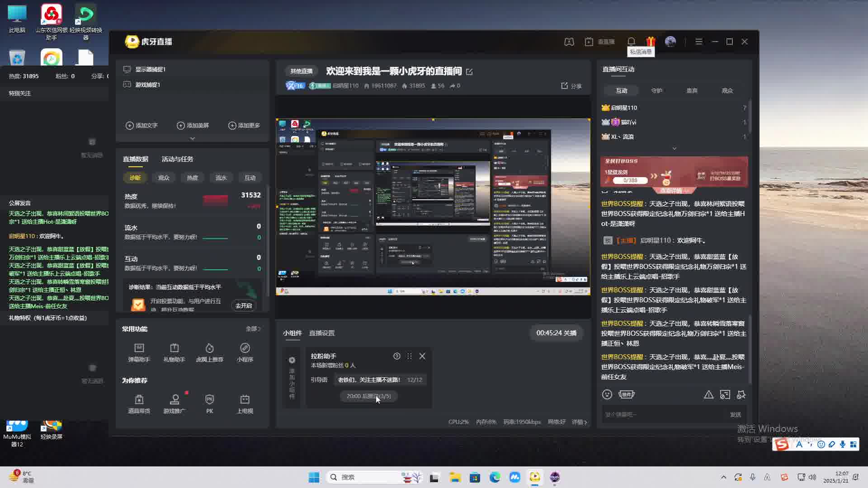Click the notification bell in the title bar
Image resolution: width=868 pixels, height=488 pixels.
[x=631, y=41]
